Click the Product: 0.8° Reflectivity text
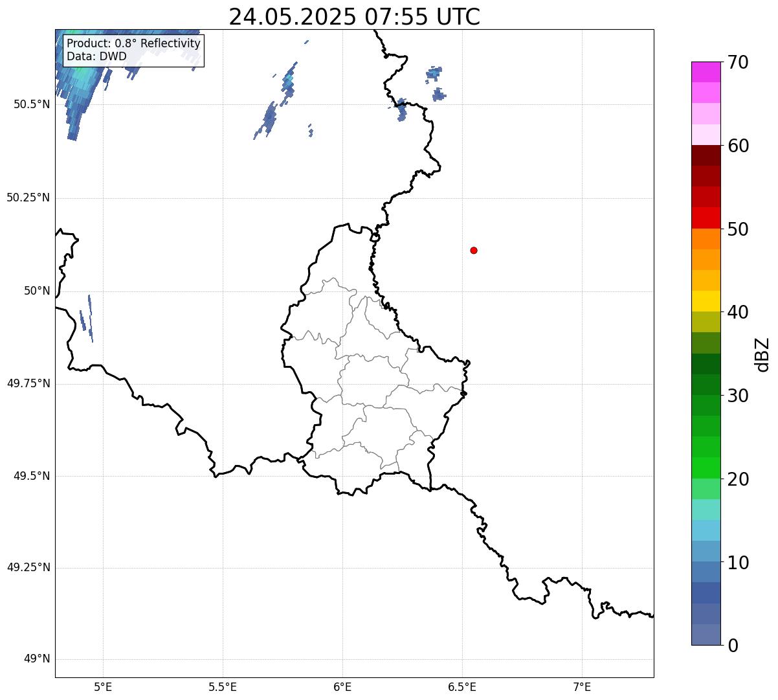This screenshot has width=778, height=700. pyautogui.click(x=134, y=43)
